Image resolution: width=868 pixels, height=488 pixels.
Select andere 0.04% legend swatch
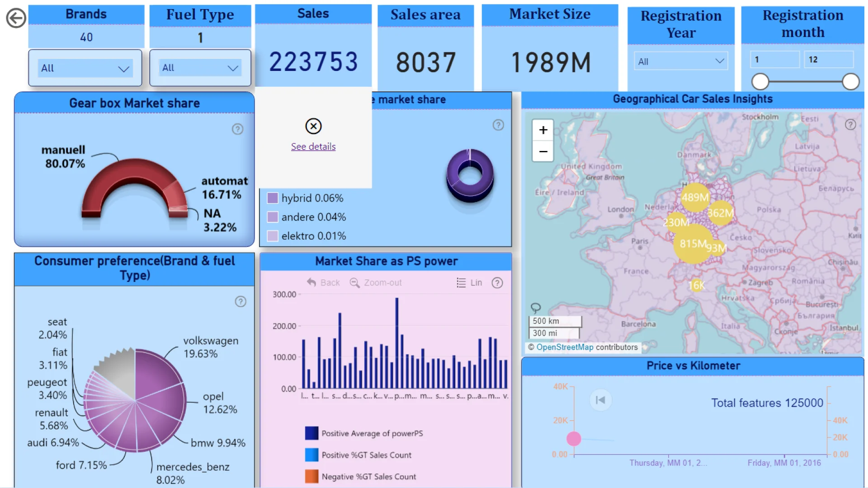click(273, 217)
